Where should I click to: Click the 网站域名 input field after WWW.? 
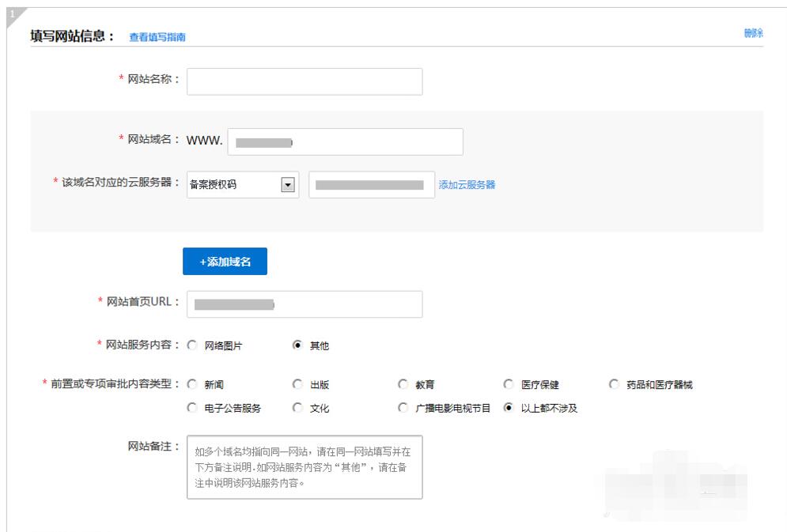click(345, 142)
